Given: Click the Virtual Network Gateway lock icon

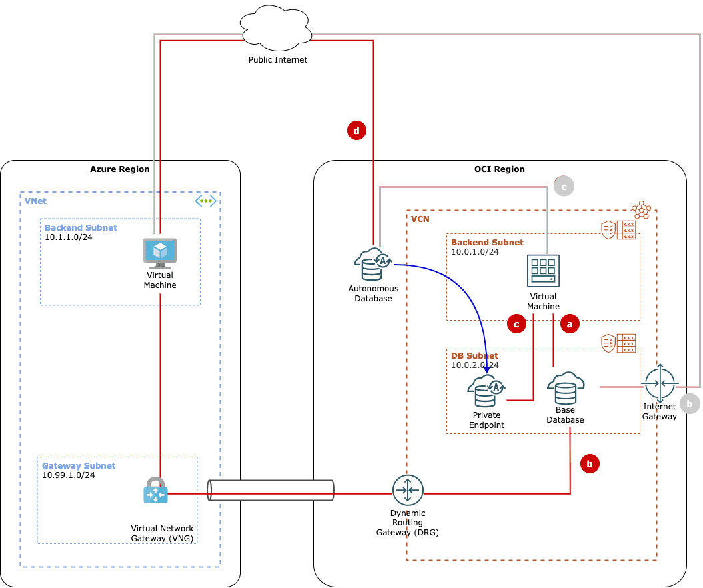Looking at the screenshot, I should click(155, 490).
